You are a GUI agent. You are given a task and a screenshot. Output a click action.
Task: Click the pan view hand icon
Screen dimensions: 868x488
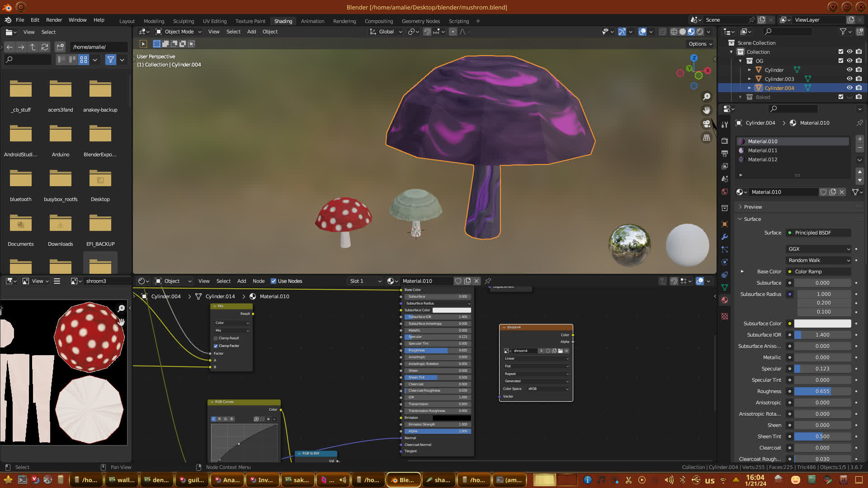coord(707,110)
